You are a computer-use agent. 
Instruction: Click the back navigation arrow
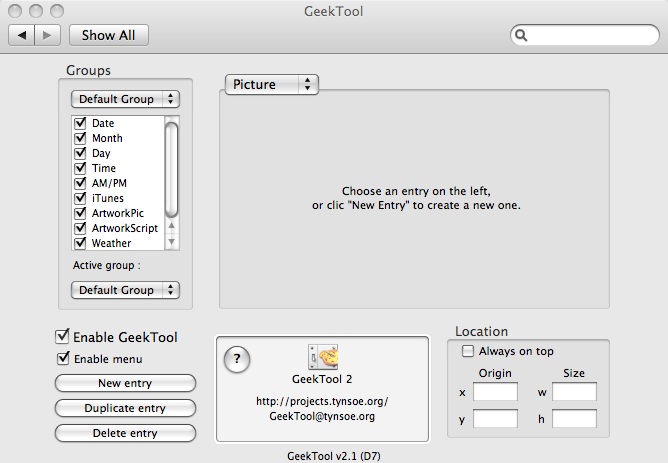pos(22,35)
